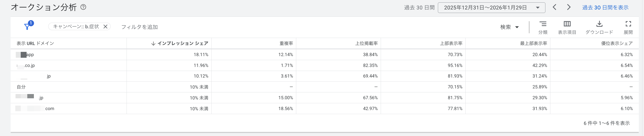Open the 表示項目 columns icon
Viewport: 644px width, 136px height.
[x=567, y=24]
